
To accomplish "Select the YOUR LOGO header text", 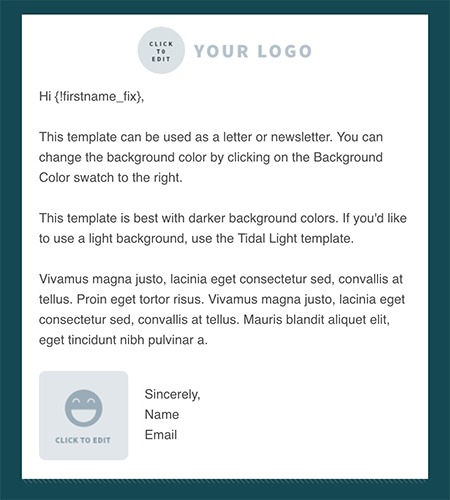I will click(253, 51).
